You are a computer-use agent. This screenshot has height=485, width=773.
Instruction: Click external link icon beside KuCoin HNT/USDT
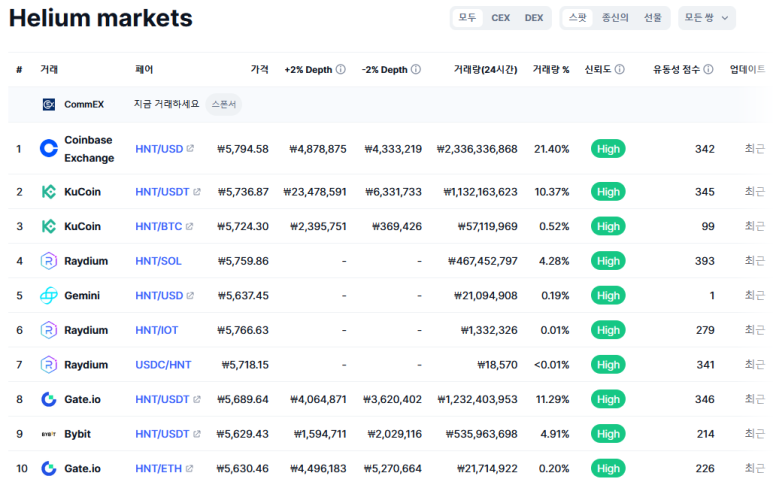point(197,192)
